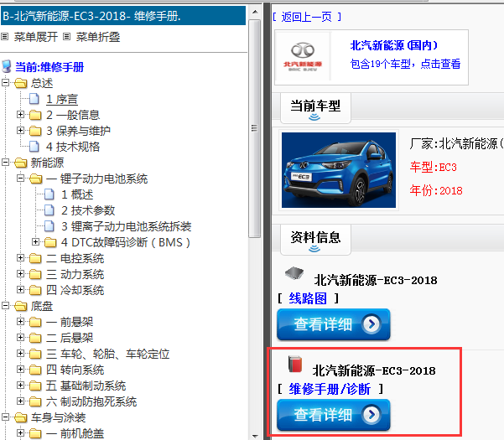Click the tree scrollbar up arrow

pyautogui.click(x=255, y=13)
